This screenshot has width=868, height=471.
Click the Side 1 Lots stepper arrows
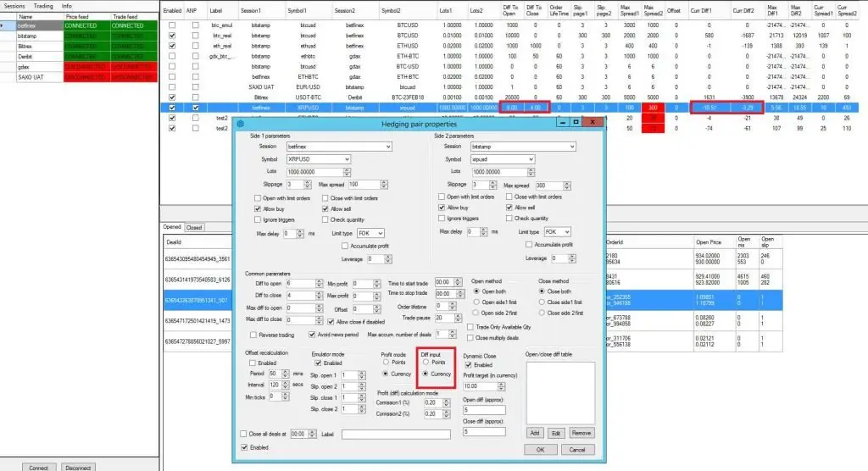[347, 172]
